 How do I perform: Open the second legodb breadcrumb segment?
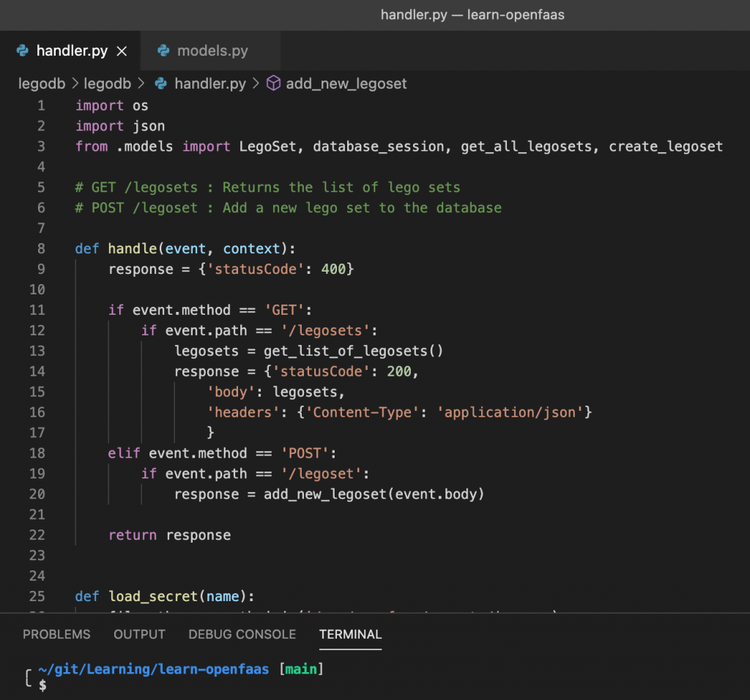[x=107, y=83]
